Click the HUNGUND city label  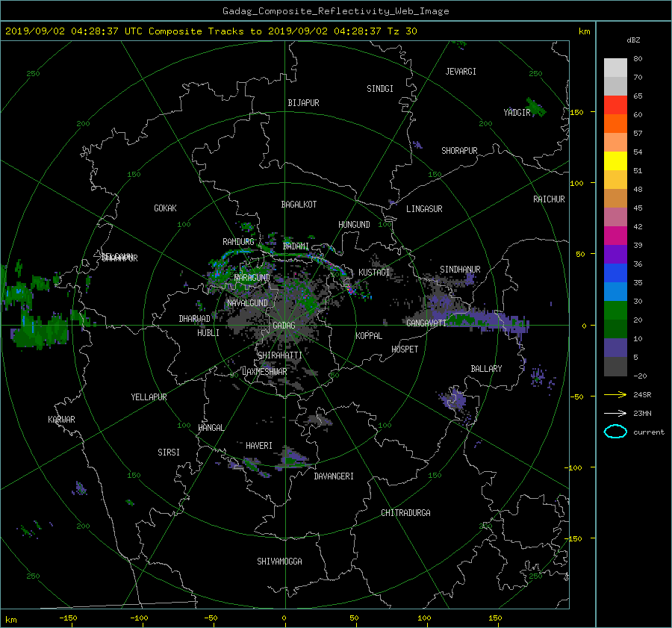pos(354,225)
